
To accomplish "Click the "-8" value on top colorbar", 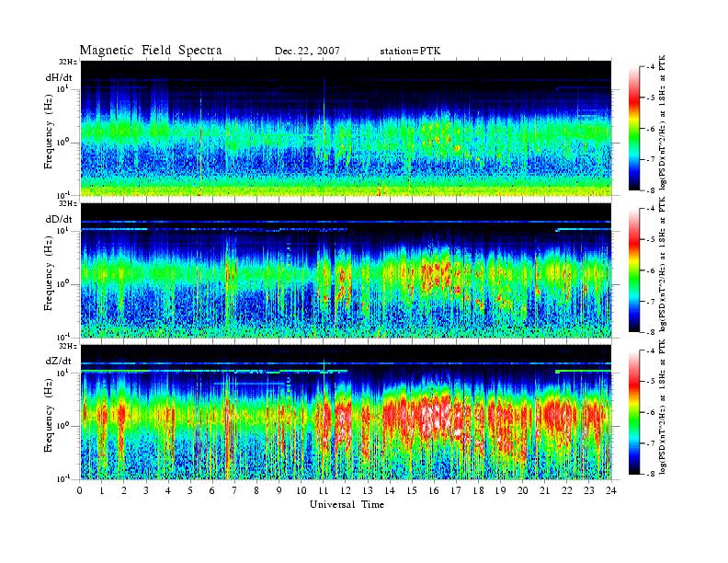I will click(651, 190).
